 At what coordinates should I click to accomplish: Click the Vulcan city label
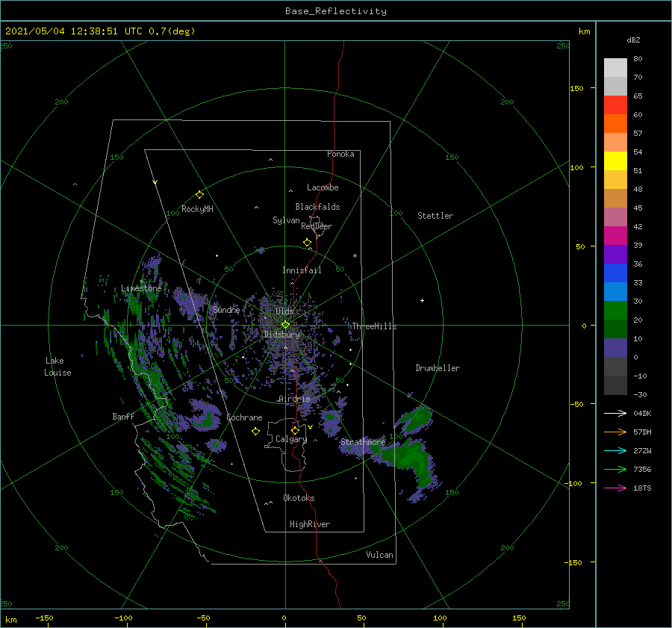(x=379, y=555)
